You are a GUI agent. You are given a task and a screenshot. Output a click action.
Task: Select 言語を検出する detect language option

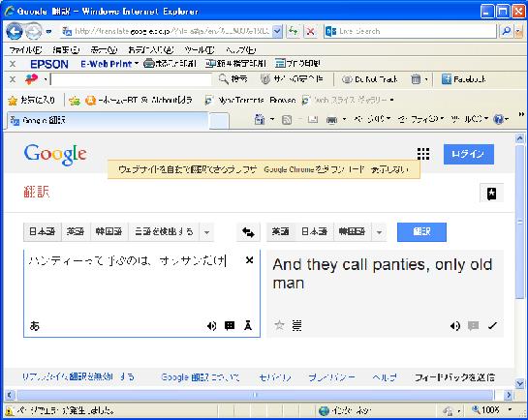164,231
